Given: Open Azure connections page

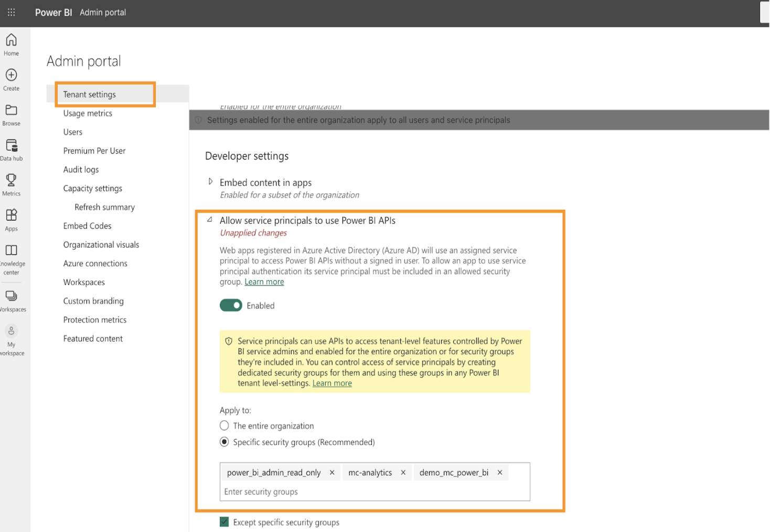Looking at the screenshot, I should [95, 263].
